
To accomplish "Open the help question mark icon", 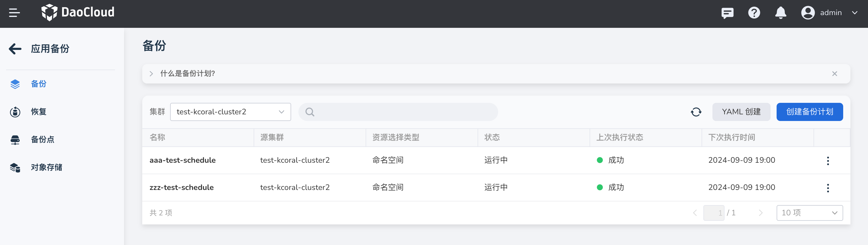I will 754,13.
